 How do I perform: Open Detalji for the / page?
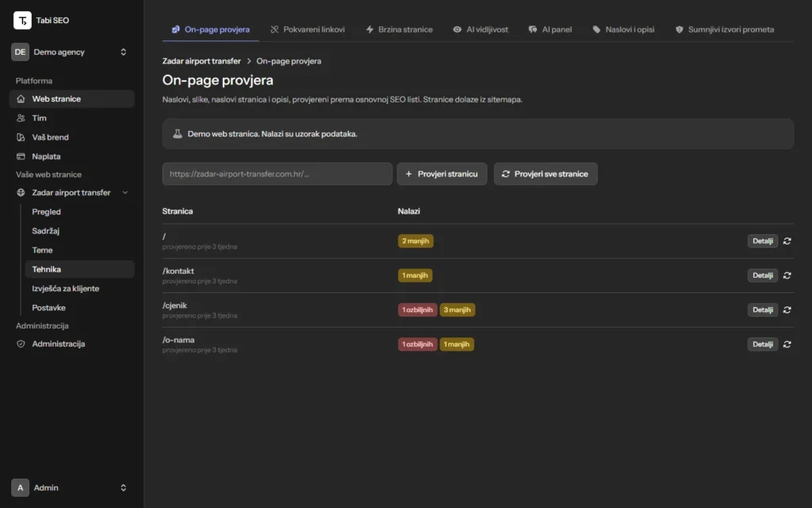(762, 241)
